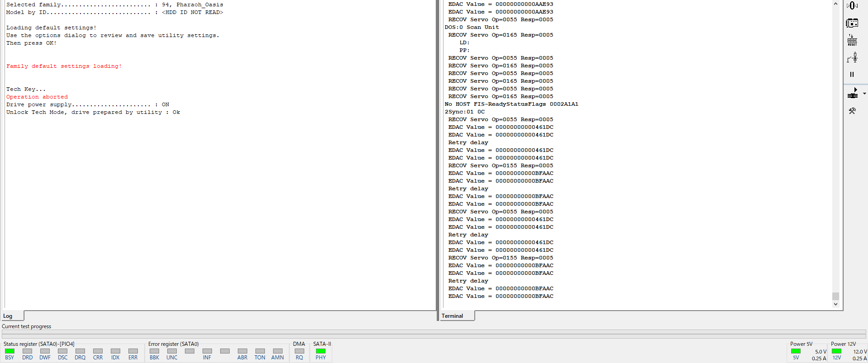This screenshot has height=363, width=868.
Task: Switch to the Log tab
Action: (x=8, y=316)
